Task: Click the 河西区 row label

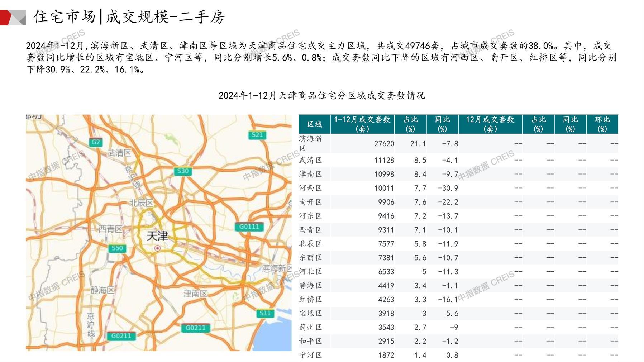Action: pos(310,188)
